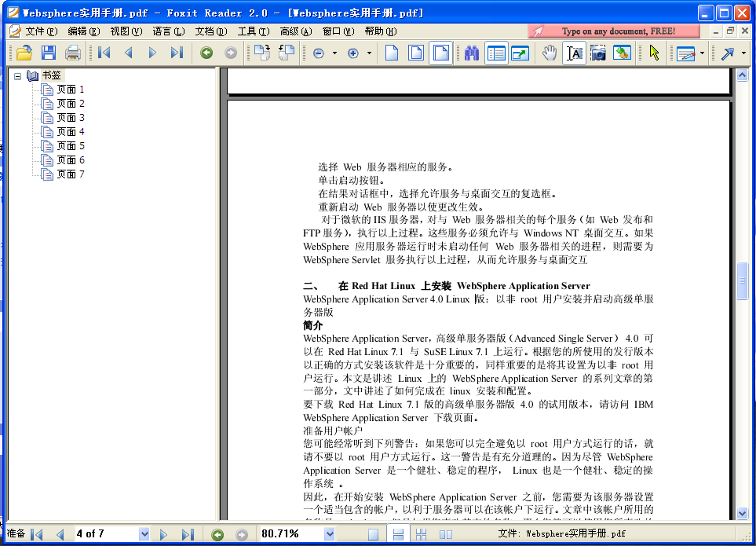This screenshot has height=546, width=756.
Task: Jump to last page via top toolbar
Action: click(177, 53)
